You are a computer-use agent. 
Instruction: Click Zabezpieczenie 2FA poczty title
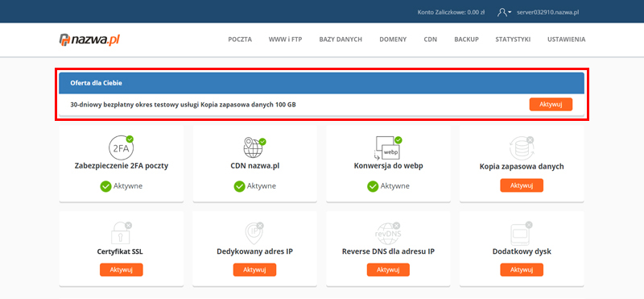click(122, 166)
